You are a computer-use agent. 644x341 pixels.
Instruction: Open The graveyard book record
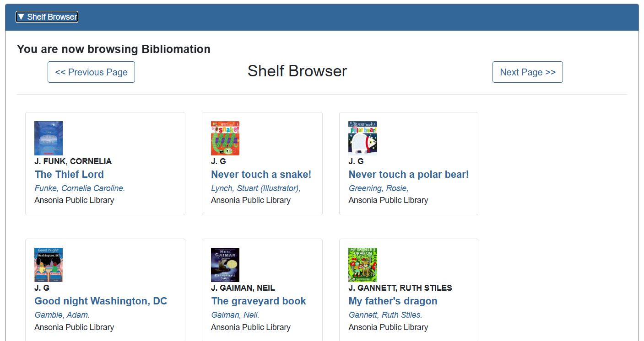258,301
